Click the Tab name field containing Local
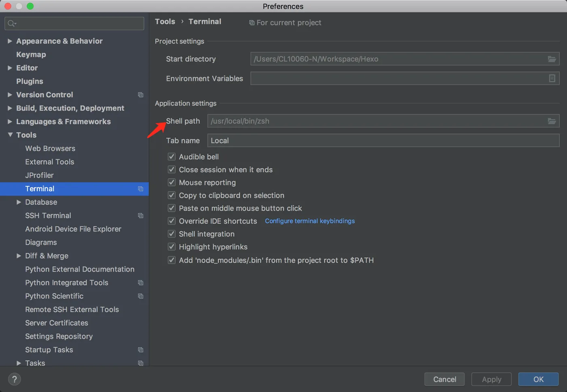 point(383,141)
